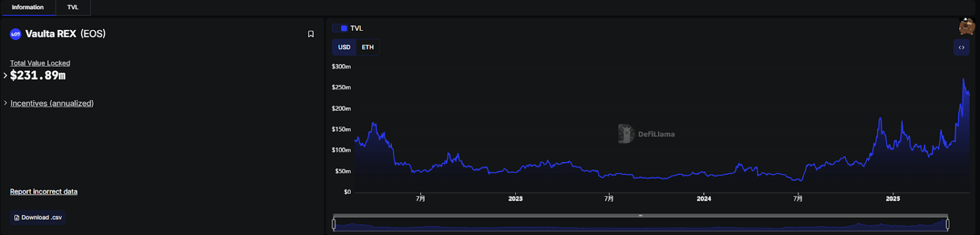Click the Incentives (annualized) label
Screen dimensions: 980x235
52,103
